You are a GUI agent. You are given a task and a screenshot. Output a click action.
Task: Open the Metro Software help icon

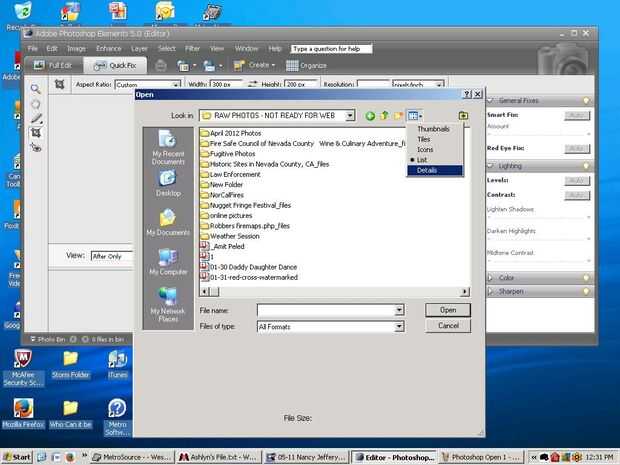click(117, 417)
